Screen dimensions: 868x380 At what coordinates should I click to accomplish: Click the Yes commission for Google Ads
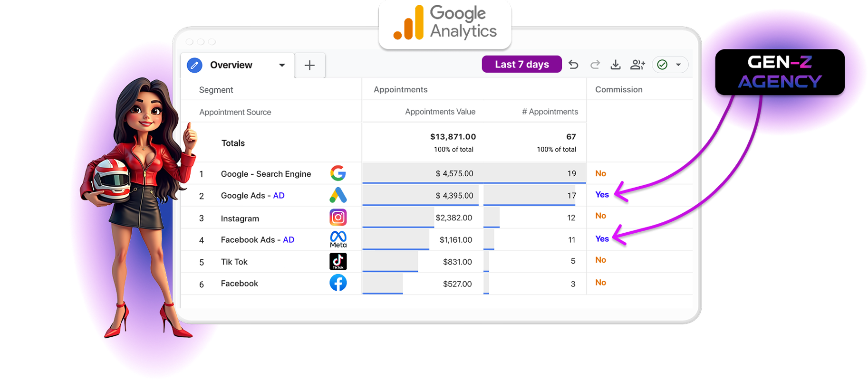click(x=602, y=195)
